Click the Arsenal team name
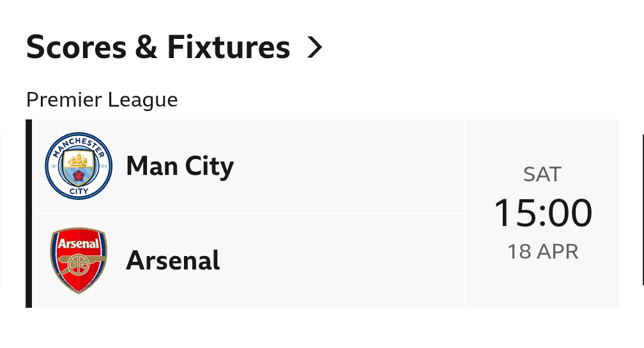644x348 pixels. click(172, 261)
